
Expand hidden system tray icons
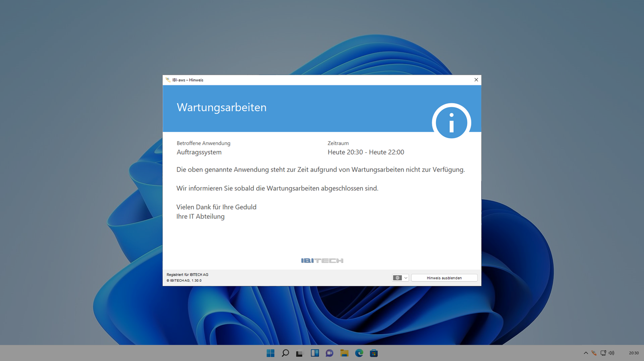coord(586,353)
